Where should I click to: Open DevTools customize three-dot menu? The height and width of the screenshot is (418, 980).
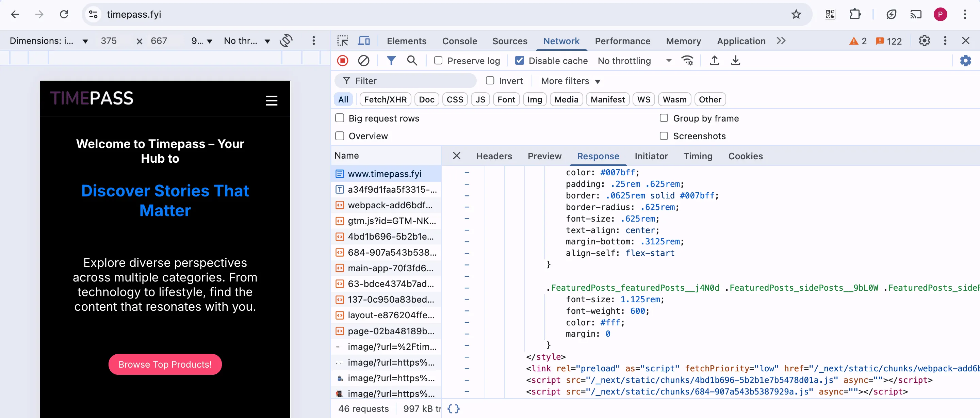click(x=945, y=41)
